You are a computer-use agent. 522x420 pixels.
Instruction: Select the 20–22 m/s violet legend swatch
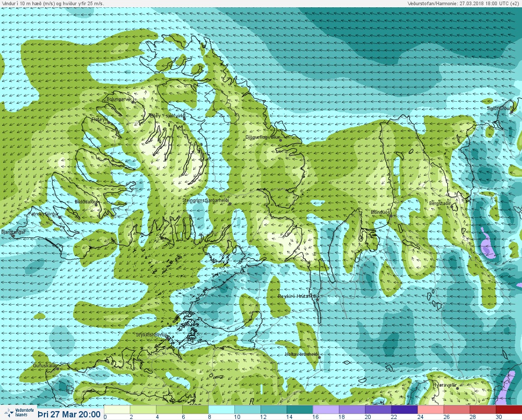coord(378,409)
